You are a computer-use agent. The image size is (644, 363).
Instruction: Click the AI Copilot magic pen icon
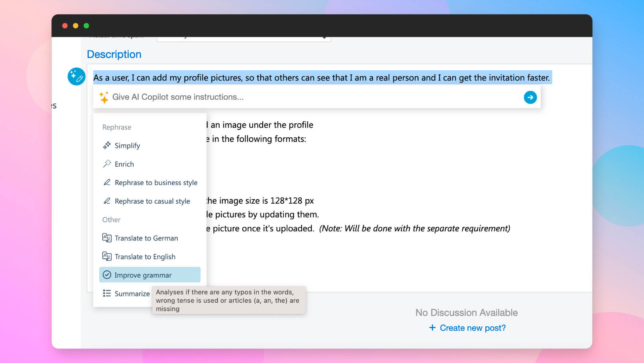76,77
